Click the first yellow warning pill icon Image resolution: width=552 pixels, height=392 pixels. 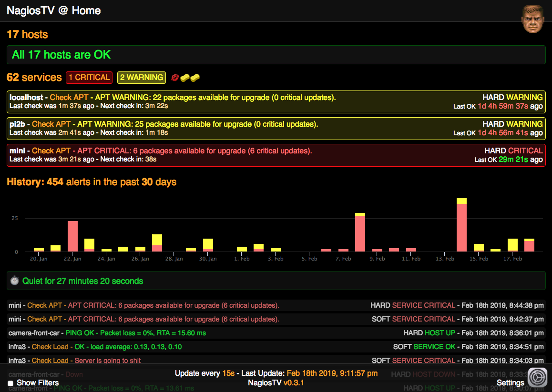point(185,78)
